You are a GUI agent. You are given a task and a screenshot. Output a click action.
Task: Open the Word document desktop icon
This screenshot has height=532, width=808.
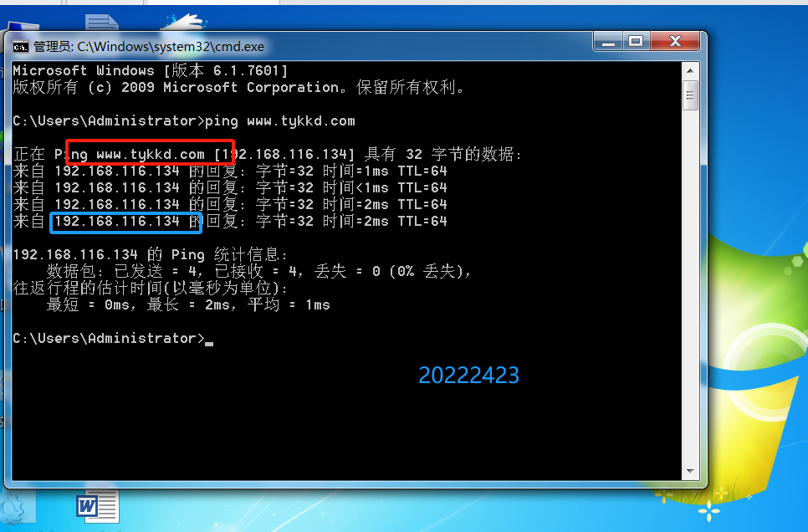point(98,505)
